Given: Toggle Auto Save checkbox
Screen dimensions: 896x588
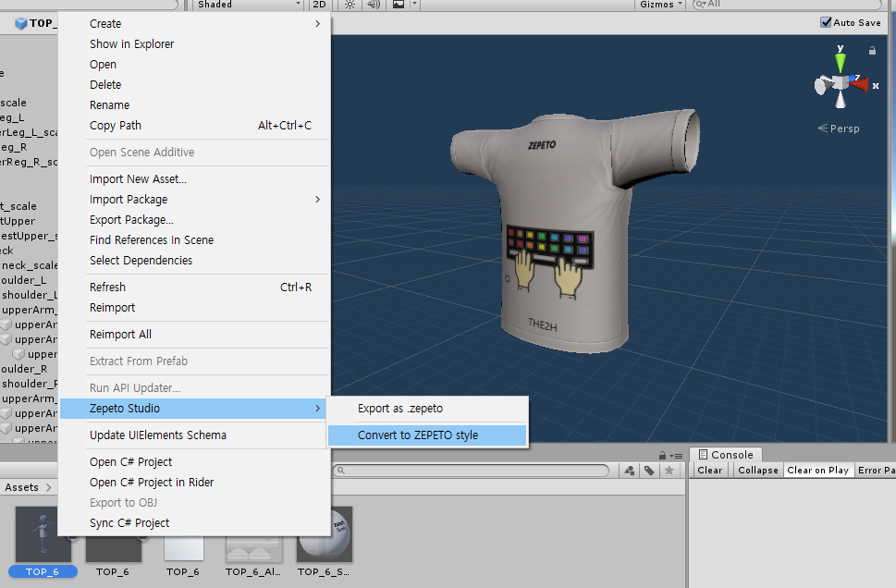Looking at the screenshot, I should (826, 22).
